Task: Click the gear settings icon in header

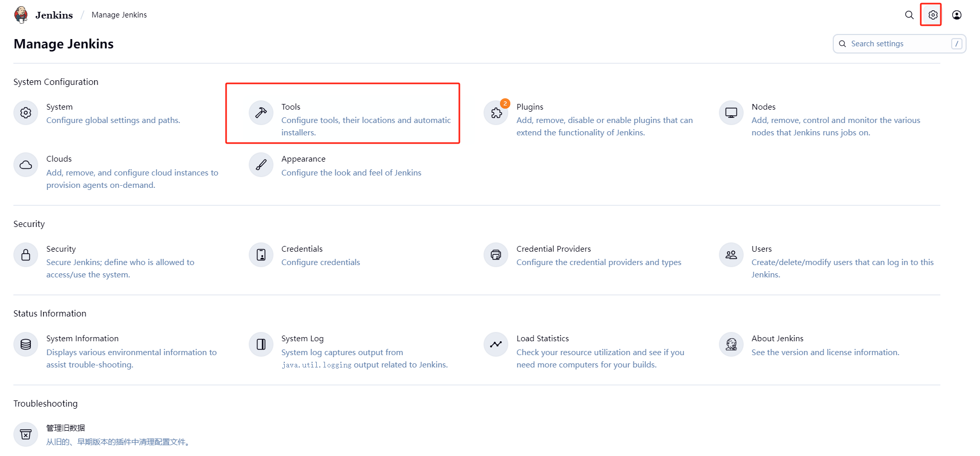Action: 933,15
